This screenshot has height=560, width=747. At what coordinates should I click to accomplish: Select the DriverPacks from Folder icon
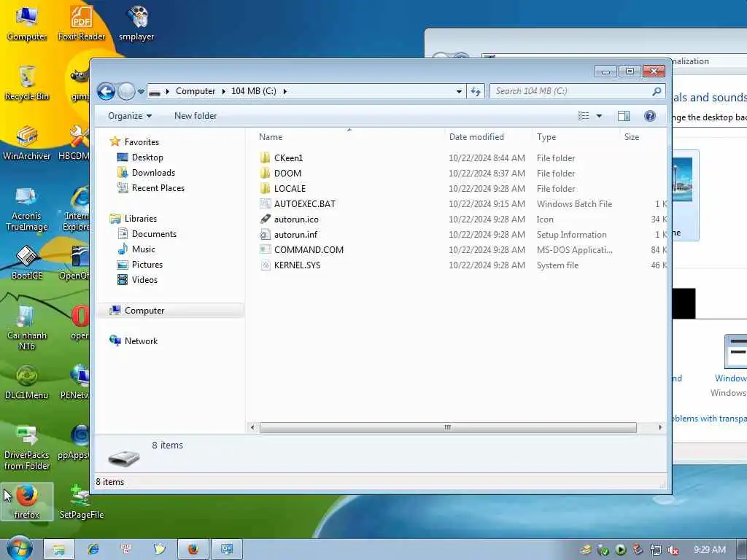pyautogui.click(x=27, y=448)
